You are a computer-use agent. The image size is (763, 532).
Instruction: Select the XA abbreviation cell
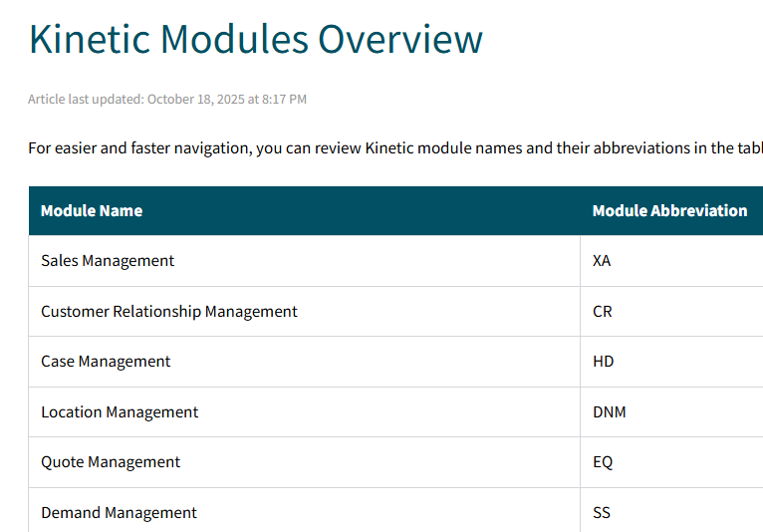pyautogui.click(x=602, y=261)
